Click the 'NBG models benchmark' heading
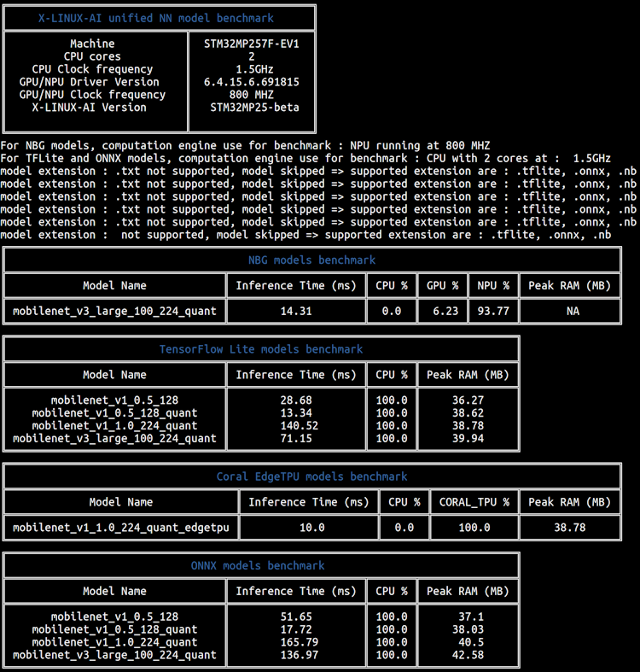Image resolution: width=640 pixels, height=672 pixels. pyautogui.click(x=311, y=260)
